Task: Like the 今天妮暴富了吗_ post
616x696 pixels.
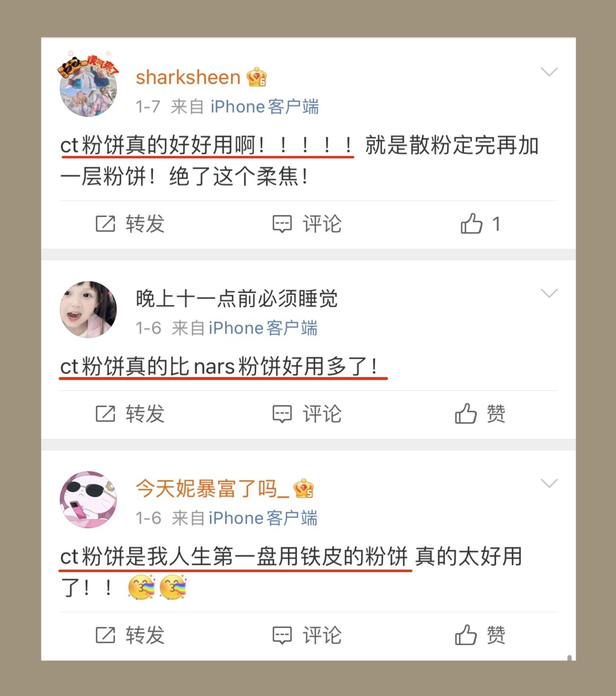Action: coord(466,635)
